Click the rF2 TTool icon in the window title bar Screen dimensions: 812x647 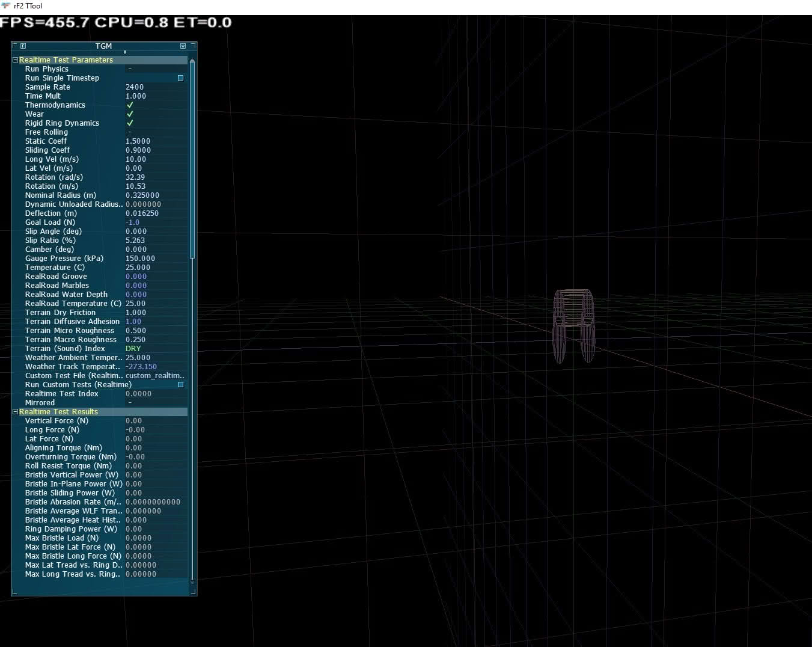[6, 6]
